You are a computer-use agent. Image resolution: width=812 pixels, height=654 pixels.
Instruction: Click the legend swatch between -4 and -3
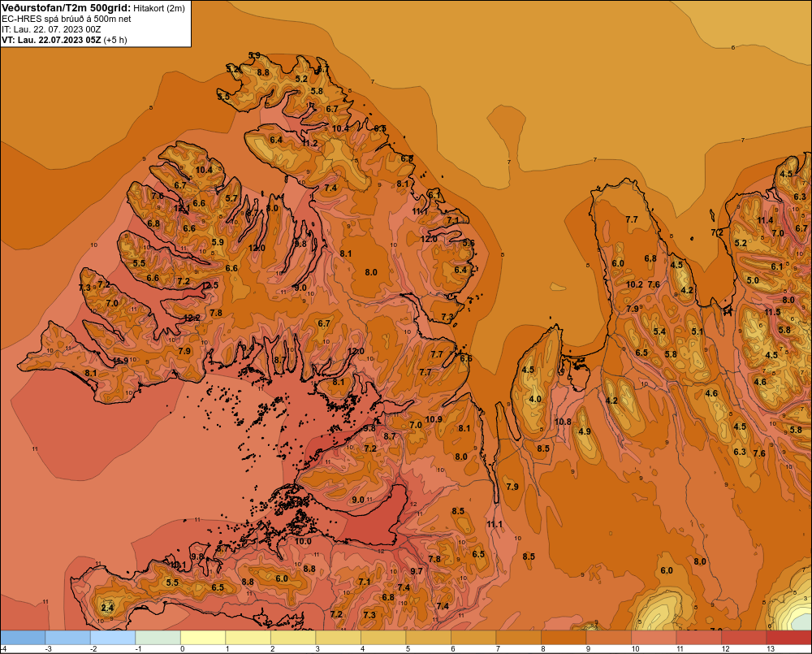23,638
